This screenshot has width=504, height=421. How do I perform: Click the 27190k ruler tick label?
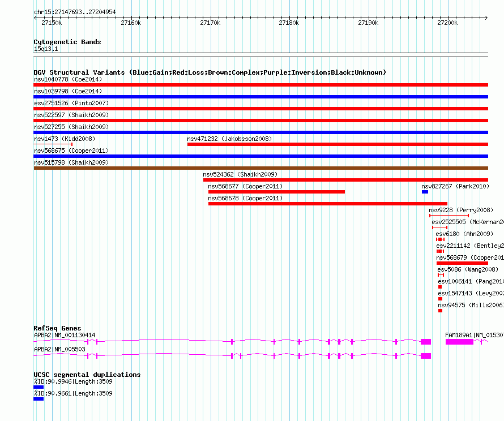pyautogui.click(x=368, y=23)
